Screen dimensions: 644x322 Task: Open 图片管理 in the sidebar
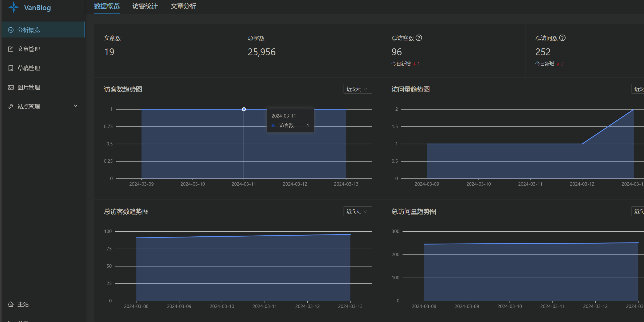[43, 87]
